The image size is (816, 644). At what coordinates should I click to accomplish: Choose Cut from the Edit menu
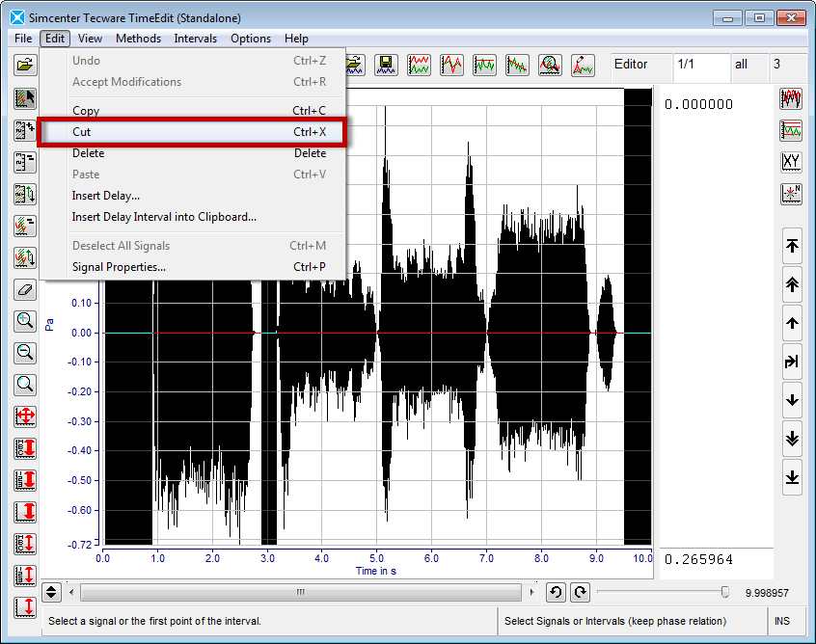193,132
